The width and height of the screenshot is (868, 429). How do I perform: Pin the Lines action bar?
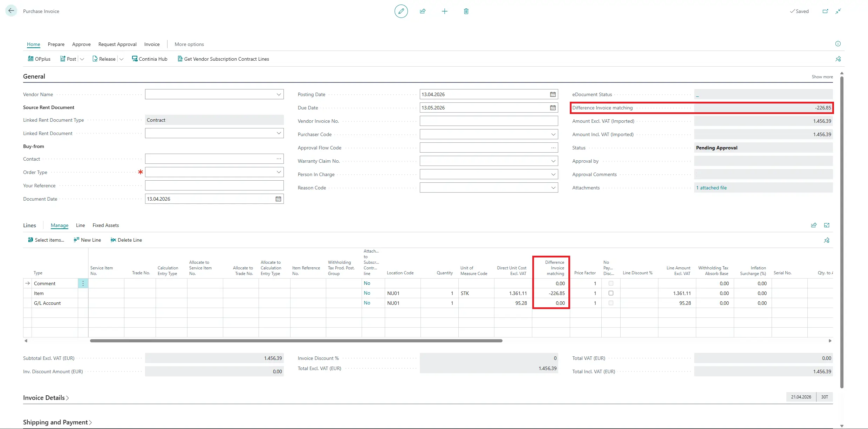[827, 240]
